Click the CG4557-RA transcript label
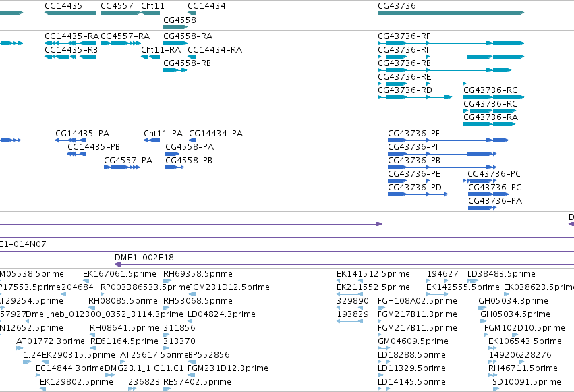 [125, 36]
